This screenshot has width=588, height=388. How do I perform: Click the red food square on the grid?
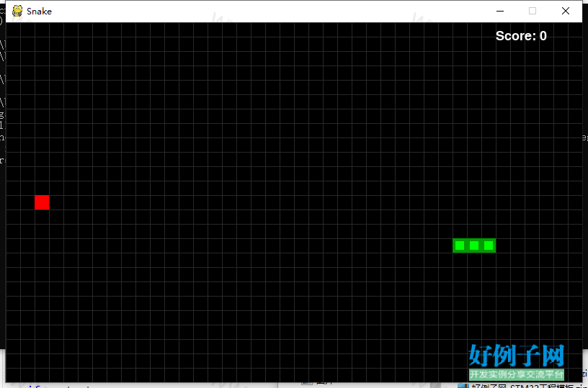point(42,202)
